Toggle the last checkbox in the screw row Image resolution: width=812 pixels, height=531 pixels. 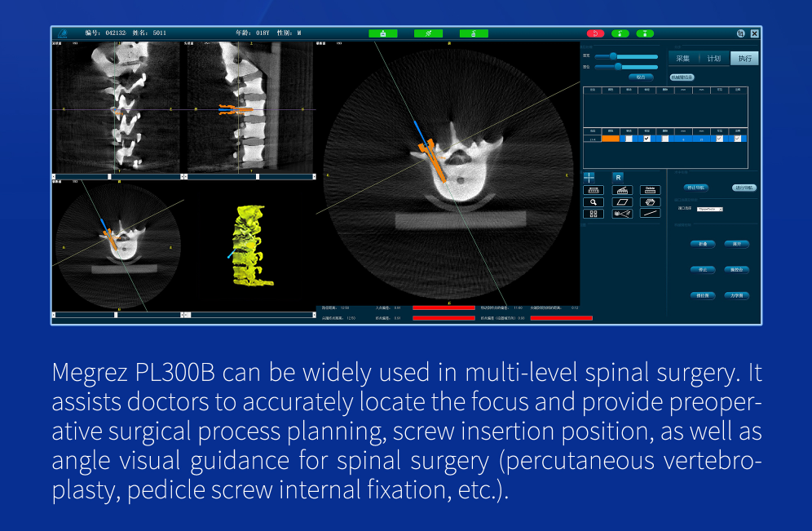(x=738, y=139)
